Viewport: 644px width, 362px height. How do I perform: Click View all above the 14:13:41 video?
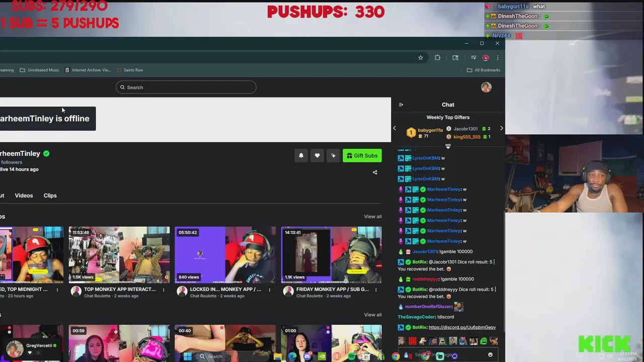coord(373,217)
